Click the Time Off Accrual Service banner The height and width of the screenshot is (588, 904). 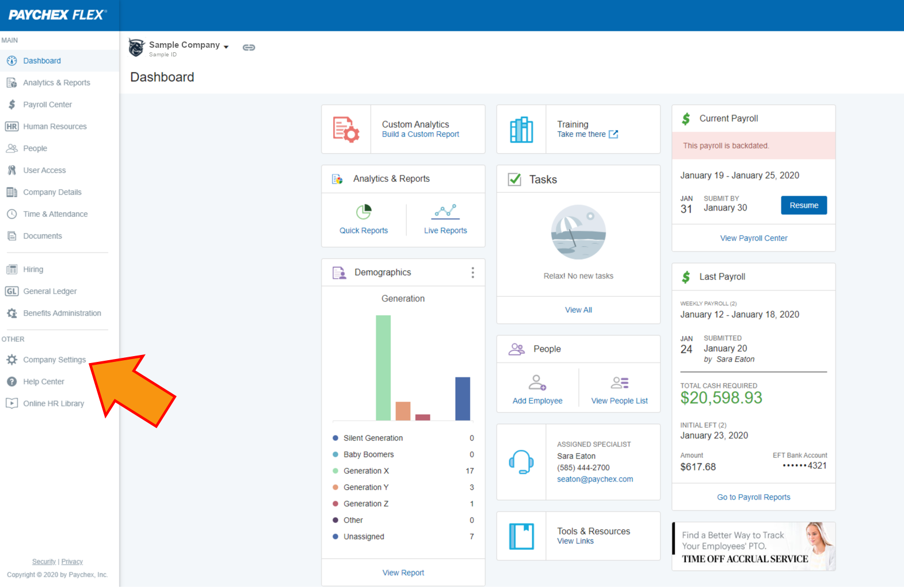754,547
